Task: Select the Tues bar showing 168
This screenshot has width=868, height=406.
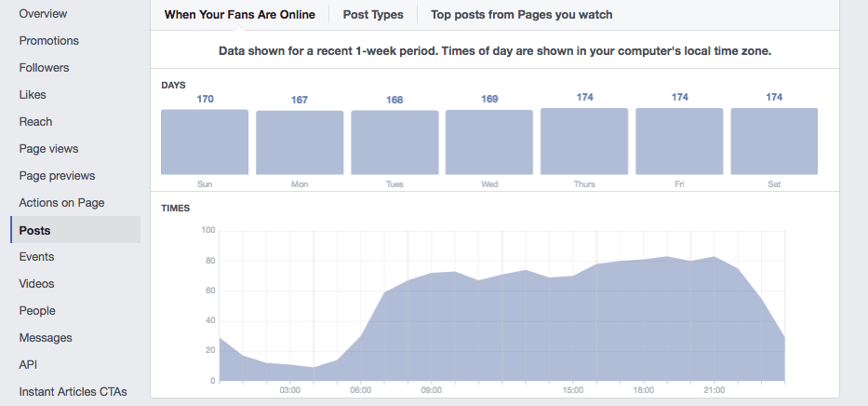Action: point(394,142)
